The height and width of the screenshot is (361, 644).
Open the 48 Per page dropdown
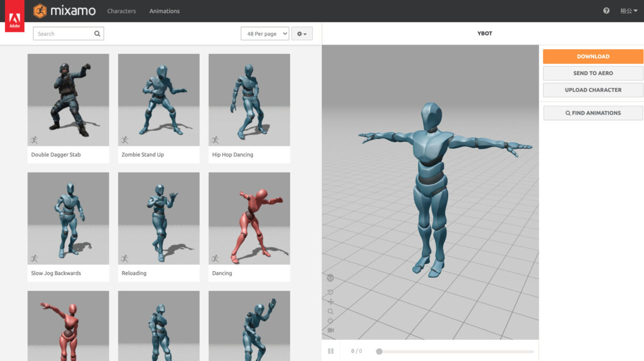pyautogui.click(x=265, y=34)
